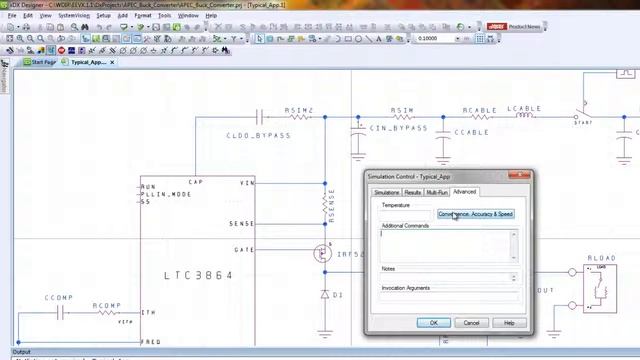Click the Print icon in the toolbar
The height and width of the screenshot is (360, 640).
pyautogui.click(x=26, y=27)
